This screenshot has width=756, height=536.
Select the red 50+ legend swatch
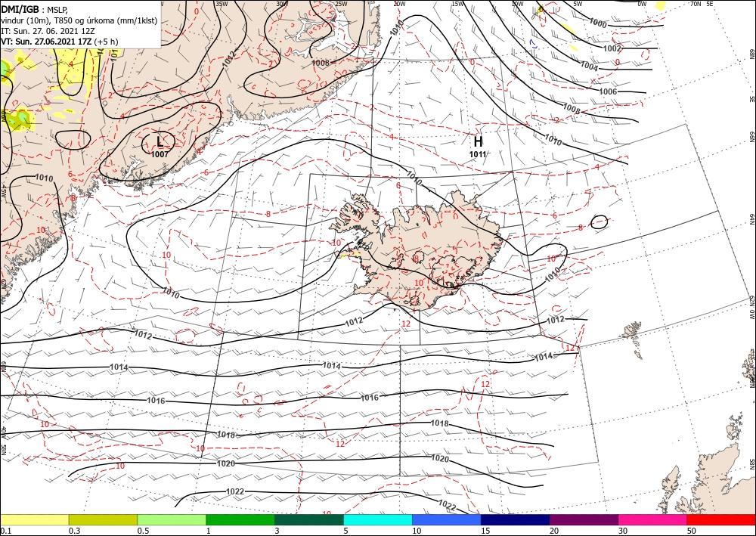[x=721, y=519]
